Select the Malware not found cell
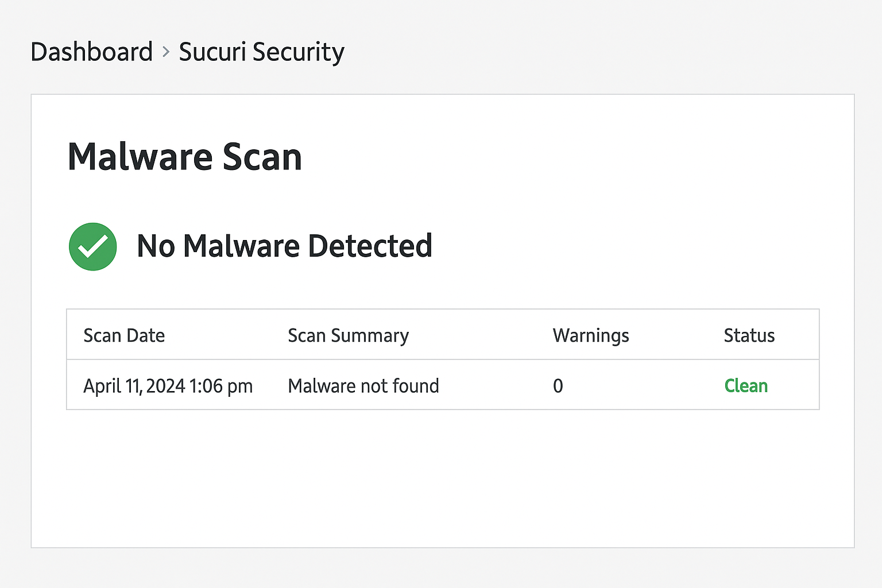 point(363,386)
